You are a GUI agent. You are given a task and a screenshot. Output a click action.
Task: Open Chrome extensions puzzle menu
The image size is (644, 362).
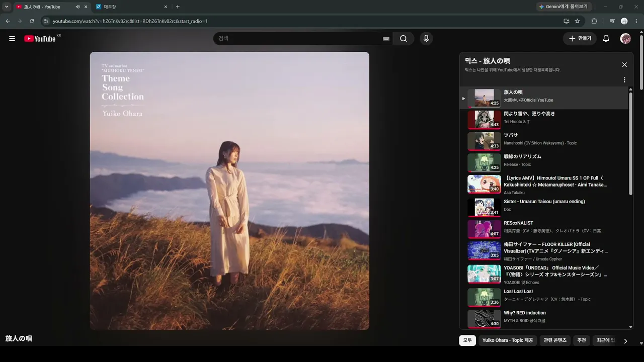point(594,21)
